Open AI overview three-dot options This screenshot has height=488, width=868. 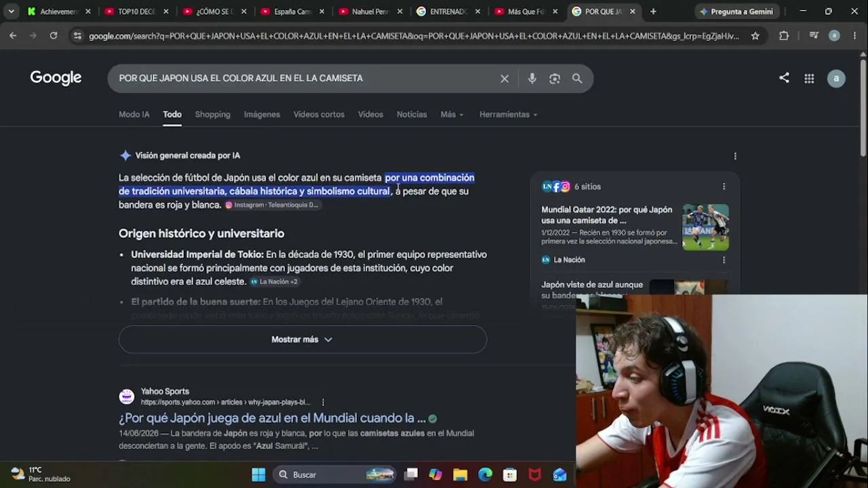735,156
